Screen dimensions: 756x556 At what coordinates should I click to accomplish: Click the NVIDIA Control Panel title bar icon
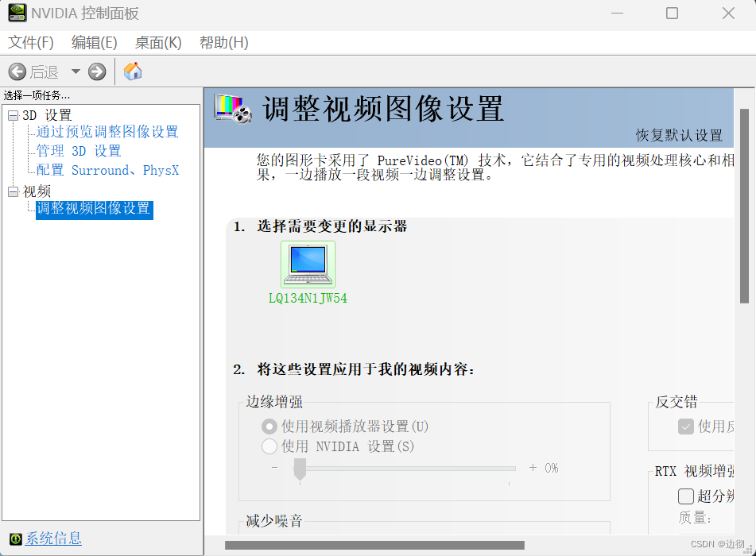point(17,13)
